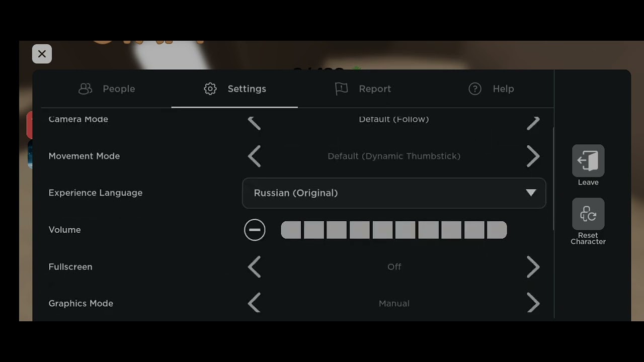Click the Camera Mode label
The width and height of the screenshot is (644, 362).
coord(78,119)
